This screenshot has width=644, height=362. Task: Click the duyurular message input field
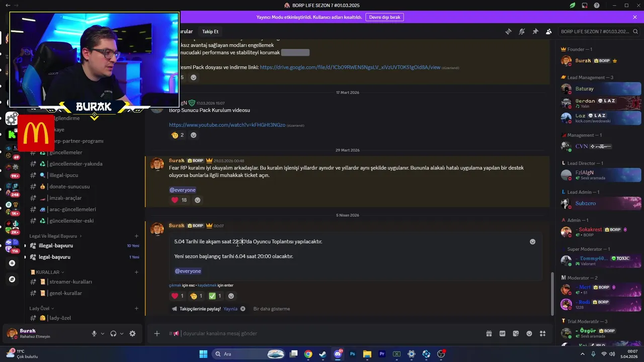pyautogui.click(x=327, y=333)
